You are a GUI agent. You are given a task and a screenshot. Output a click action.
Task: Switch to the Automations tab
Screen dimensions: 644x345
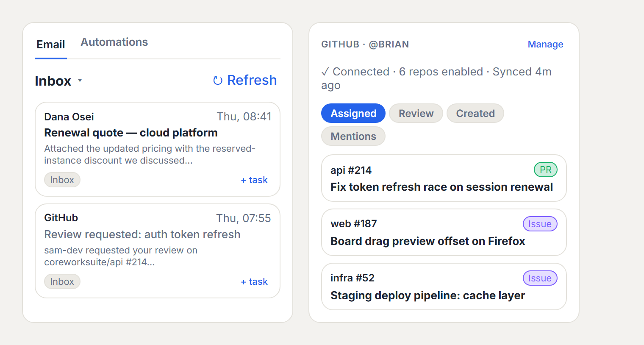114,42
